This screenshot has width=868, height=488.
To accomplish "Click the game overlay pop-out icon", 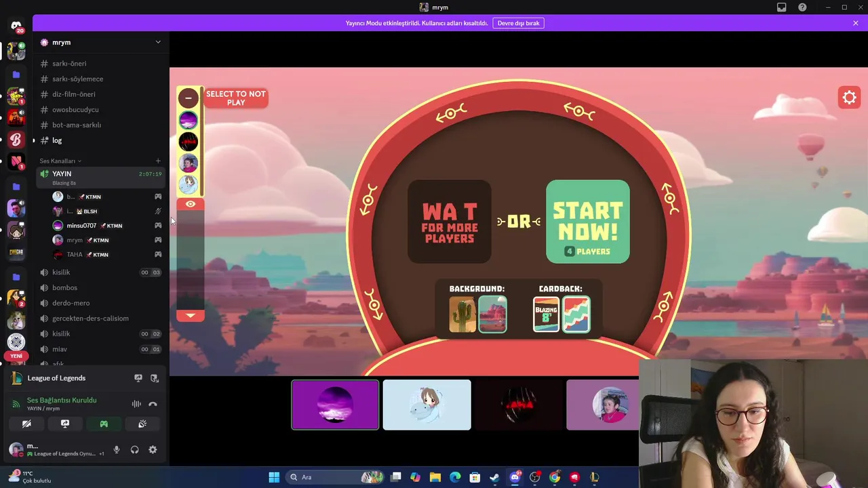I will point(155,378).
